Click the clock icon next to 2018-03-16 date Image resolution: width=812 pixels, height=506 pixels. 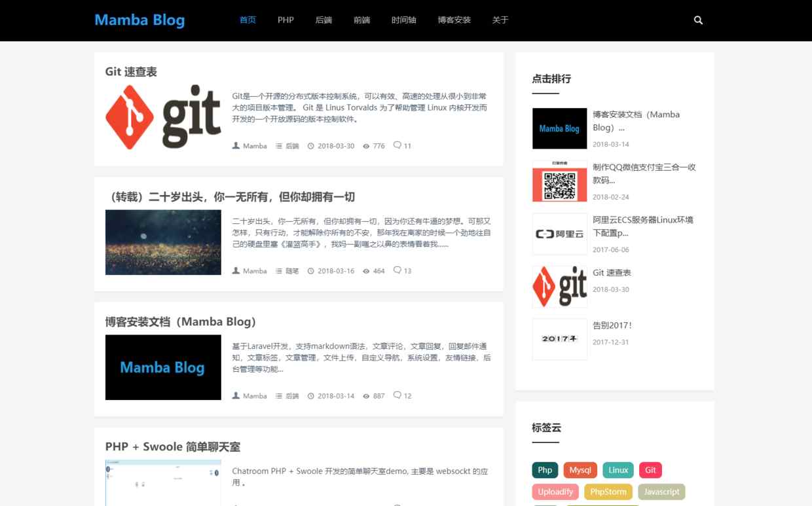(x=311, y=271)
